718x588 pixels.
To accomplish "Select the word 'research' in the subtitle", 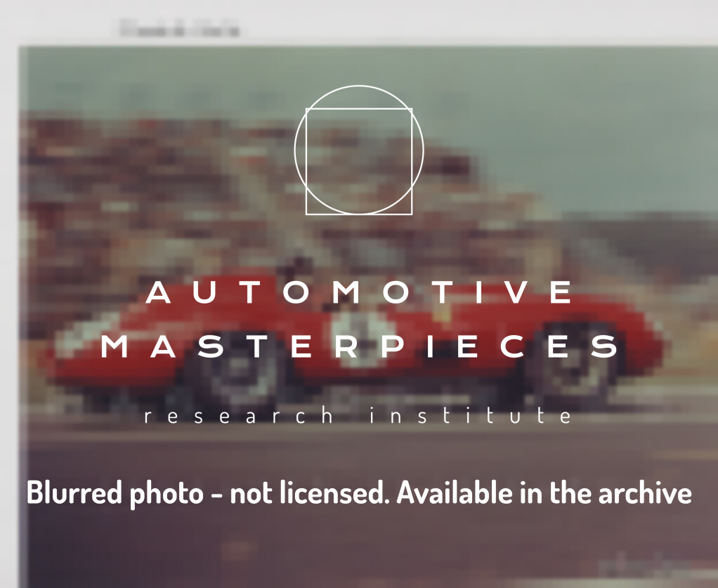I will pyautogui.click(x=239, y=416).
